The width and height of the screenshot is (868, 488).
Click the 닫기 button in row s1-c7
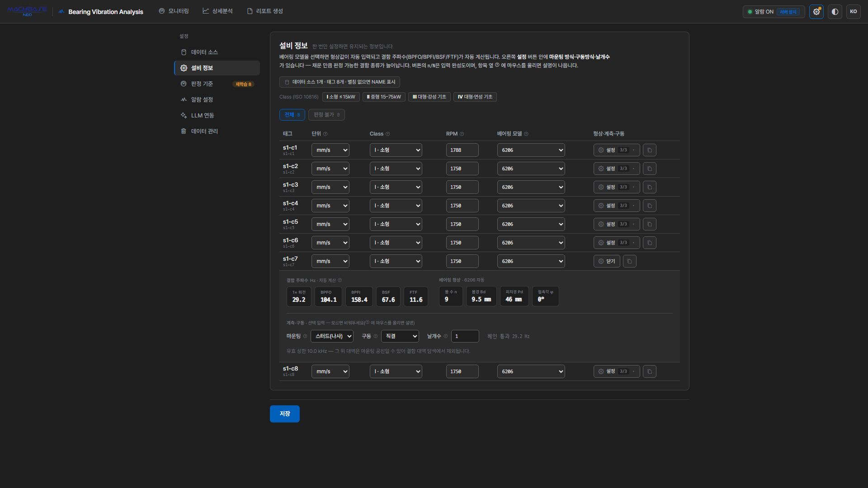(x=607, y=261)
